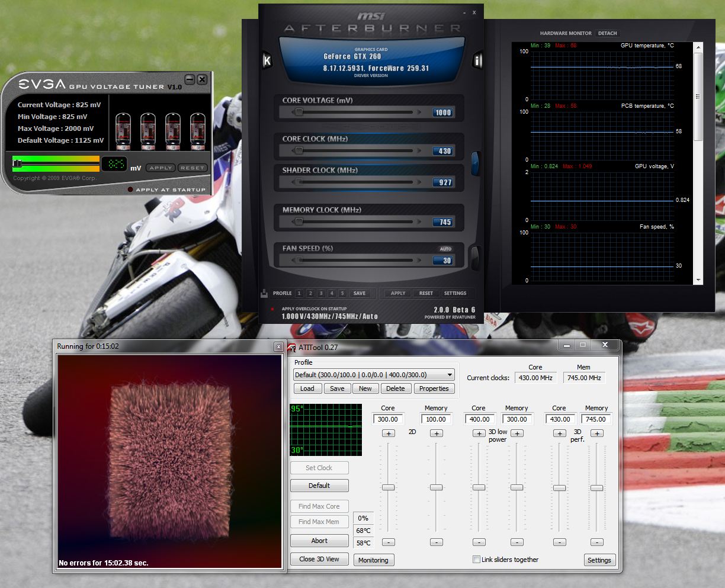This screenshot has width=725, height=588.
Task: Open ATITool Settings button
Action: pyautogui.click(x=599, y=560)
